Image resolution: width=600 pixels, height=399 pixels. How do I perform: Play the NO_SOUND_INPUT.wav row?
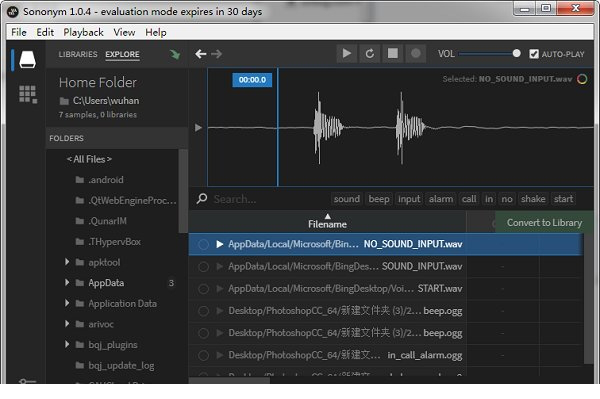[219, 244]
